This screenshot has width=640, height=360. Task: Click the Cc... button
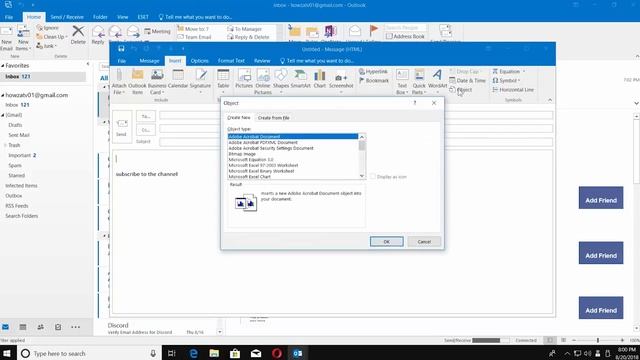[x=146, y=130]
